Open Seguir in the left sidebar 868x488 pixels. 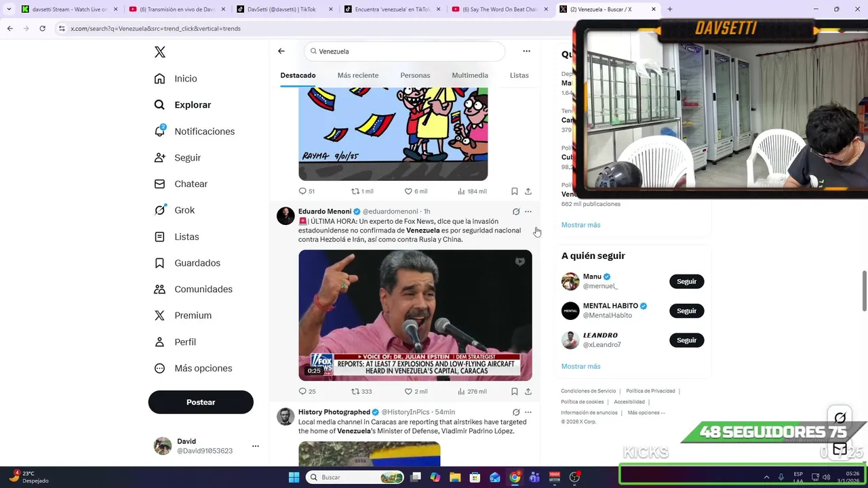click(x=177, y=158)
